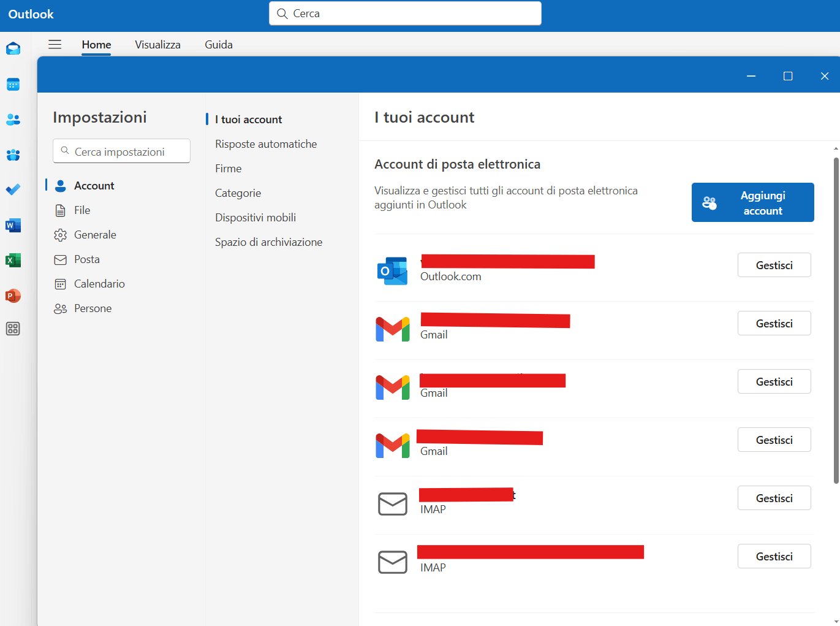This screenshot has height=626, width=840.
Task: Select I tuoi account subsection
Action: click(x=248, y=120)
